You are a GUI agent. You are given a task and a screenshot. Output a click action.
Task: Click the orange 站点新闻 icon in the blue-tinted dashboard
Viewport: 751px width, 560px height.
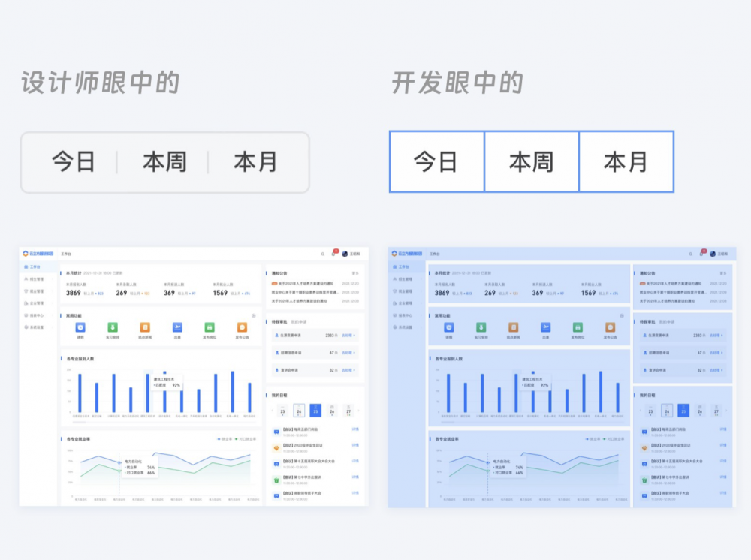tap(513, 327)
